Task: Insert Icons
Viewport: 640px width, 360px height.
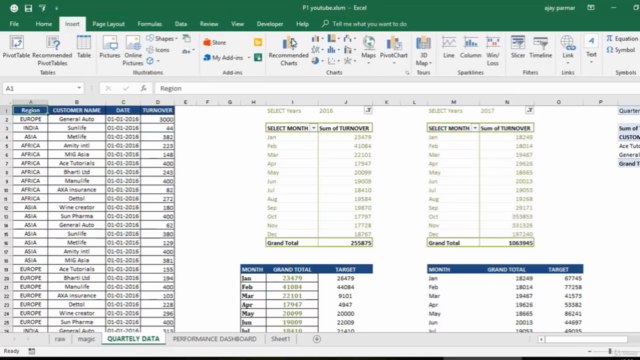Action: [158, 50]
